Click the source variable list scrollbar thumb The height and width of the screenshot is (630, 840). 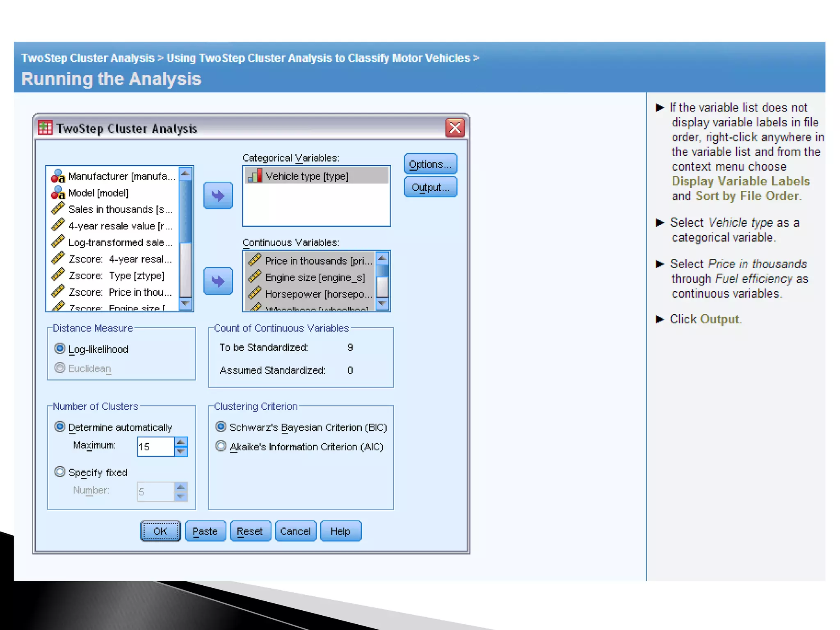(x=186, y=212)
